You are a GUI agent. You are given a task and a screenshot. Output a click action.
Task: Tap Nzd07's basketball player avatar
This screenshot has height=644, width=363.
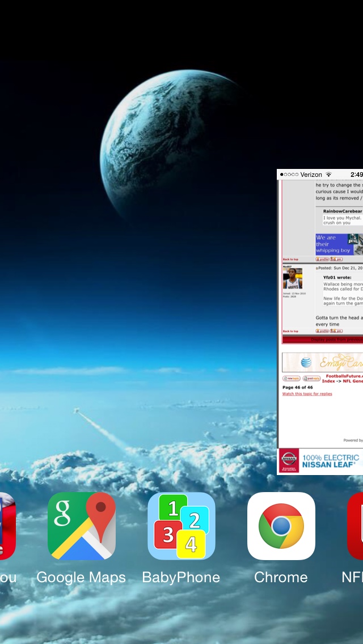point(292,278)
